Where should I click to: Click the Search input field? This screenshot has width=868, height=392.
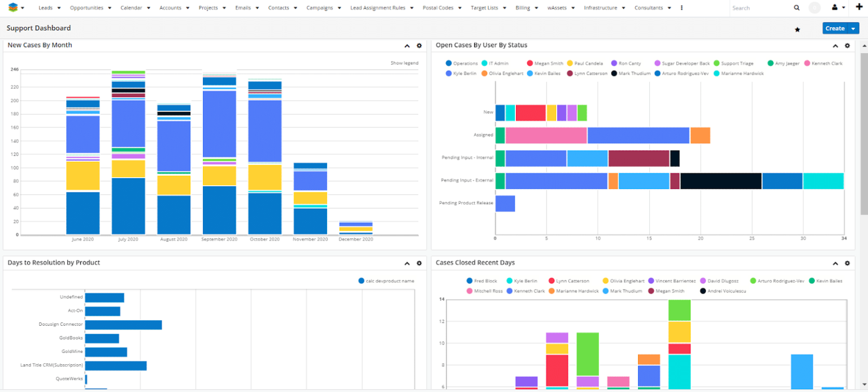(x=757, y=8)
